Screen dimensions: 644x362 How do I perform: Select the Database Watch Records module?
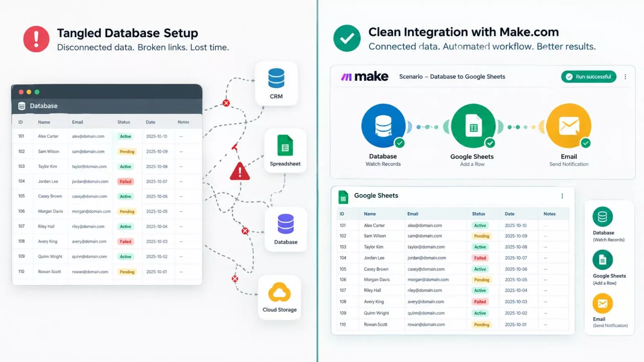click(x=383, y=126)
